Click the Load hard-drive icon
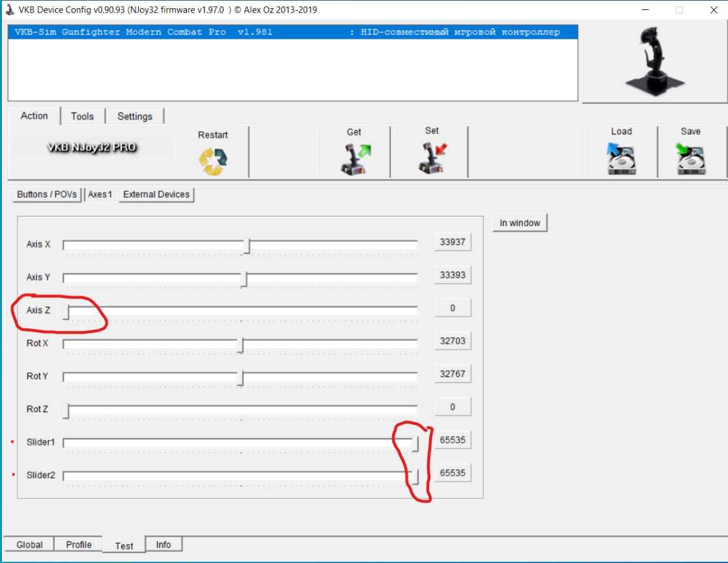 621,159
